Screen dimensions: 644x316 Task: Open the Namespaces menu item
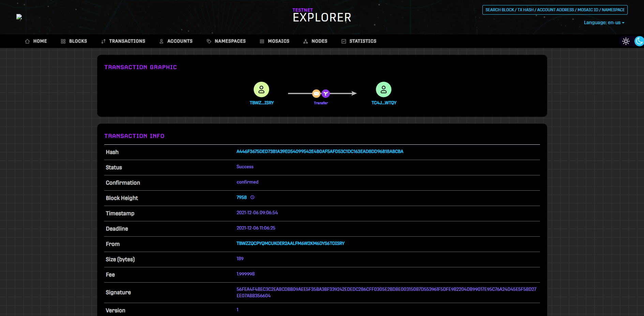point(226,41)
